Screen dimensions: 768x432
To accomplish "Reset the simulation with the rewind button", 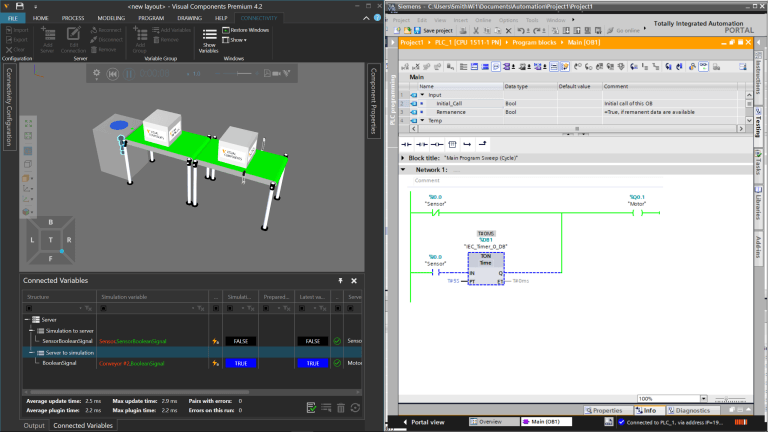I will pyautogui.click(x=113, y=74).
